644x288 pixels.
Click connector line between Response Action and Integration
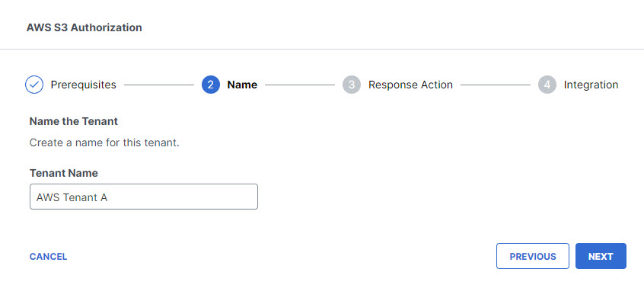click(x=496, y=85)
